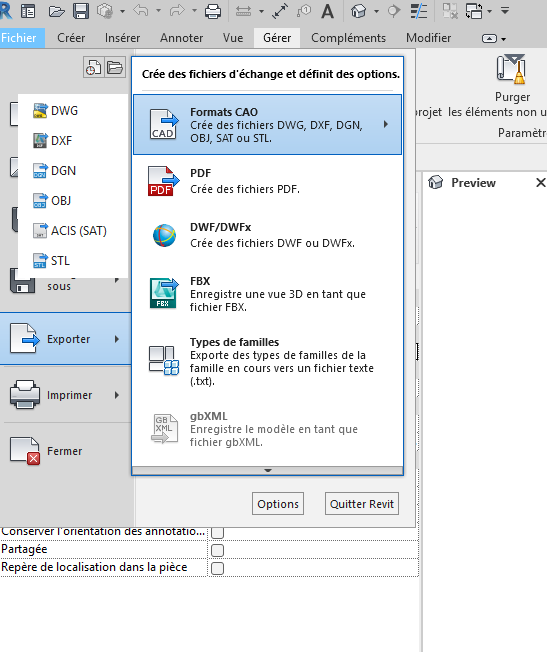Click the properties list icon in quick access toolbar
Viewport: 547px width, 652px height.
[28, 11]
